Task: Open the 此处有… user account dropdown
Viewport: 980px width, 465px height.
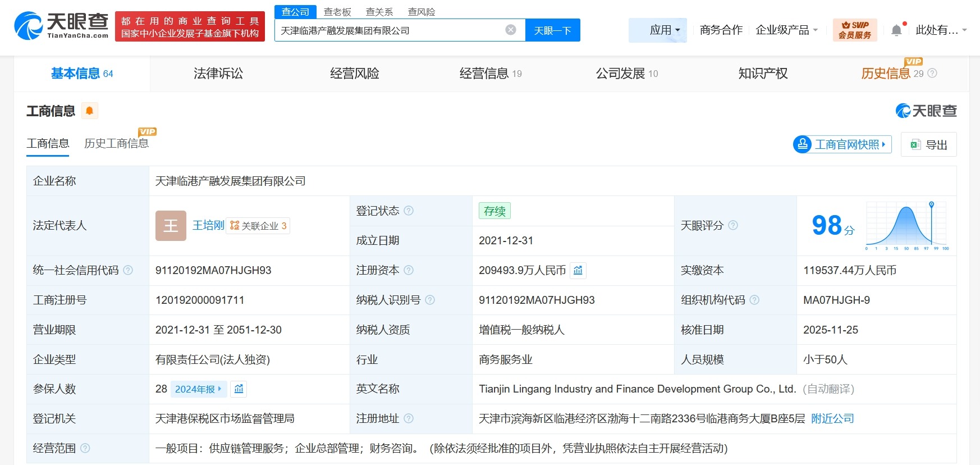Action: 941,30
